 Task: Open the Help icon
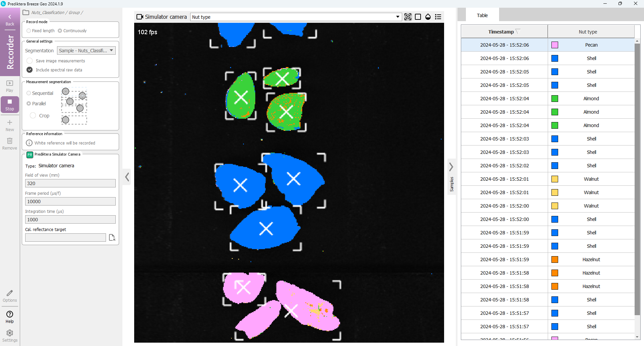point(10,316)
